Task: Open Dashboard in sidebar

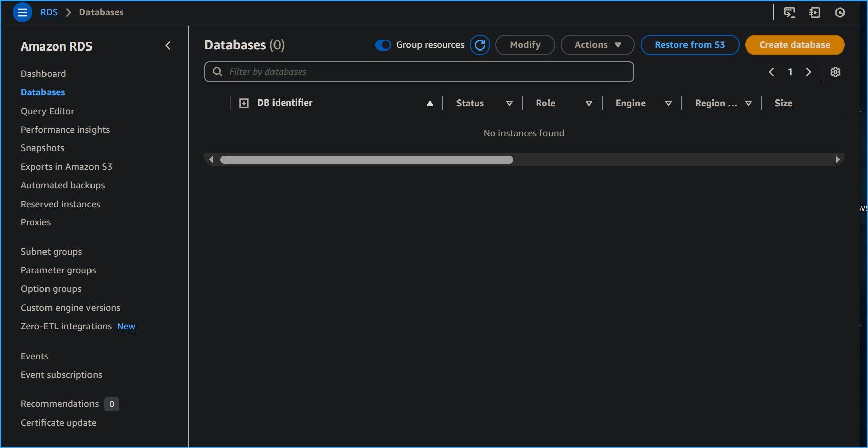Action: click(43, 74)
